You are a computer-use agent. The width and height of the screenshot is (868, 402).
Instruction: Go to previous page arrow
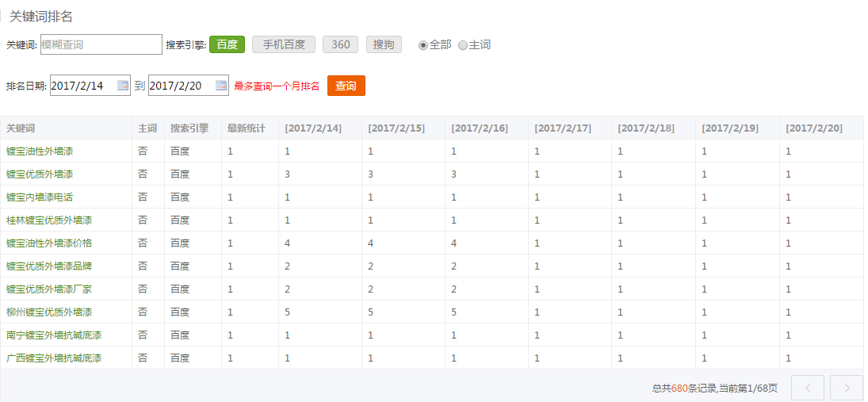(x=808, y=388)
